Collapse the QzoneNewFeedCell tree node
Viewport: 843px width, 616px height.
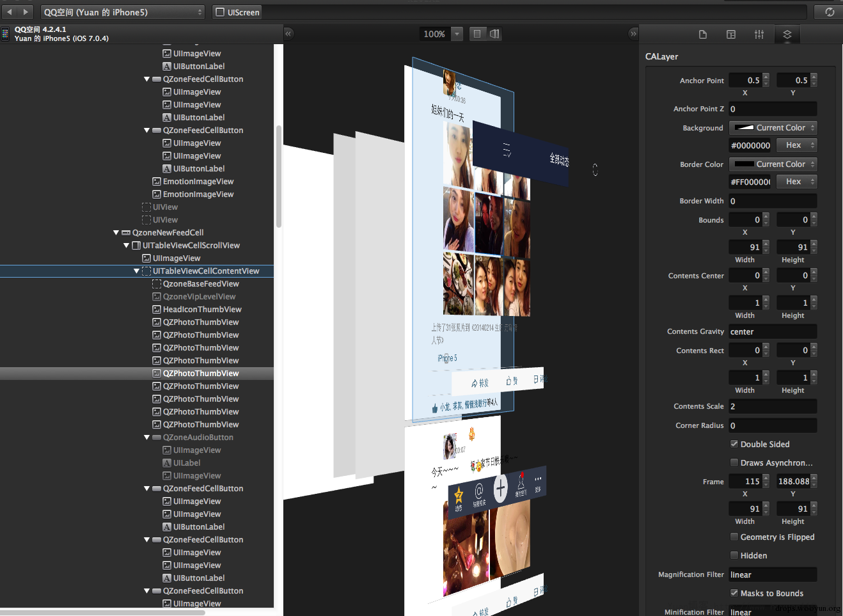[x=116, y=233]
